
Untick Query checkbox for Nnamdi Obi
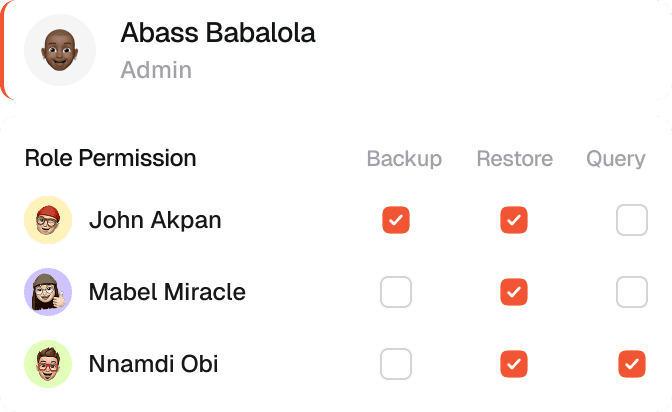pos(632,364)
